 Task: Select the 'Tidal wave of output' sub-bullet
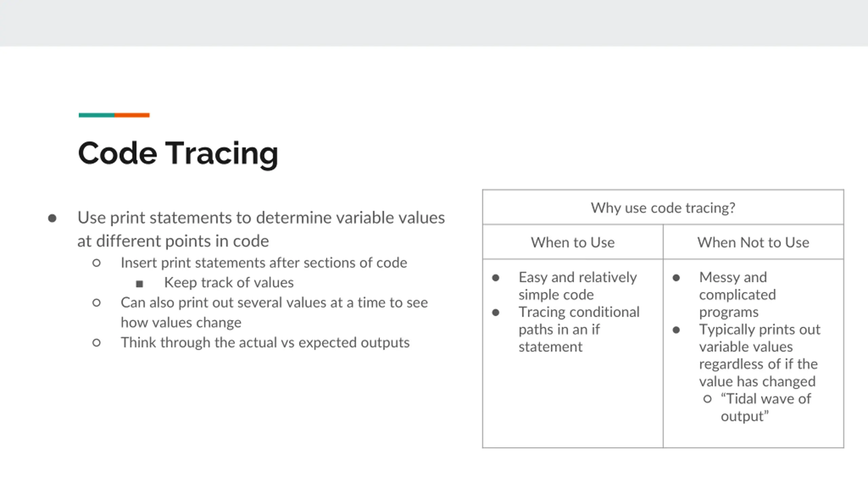click(x=766, y=407)
